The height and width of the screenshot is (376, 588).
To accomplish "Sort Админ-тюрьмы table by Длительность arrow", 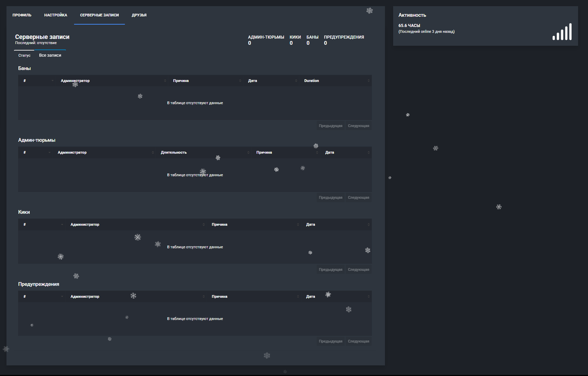I will [x=248, y=153].
